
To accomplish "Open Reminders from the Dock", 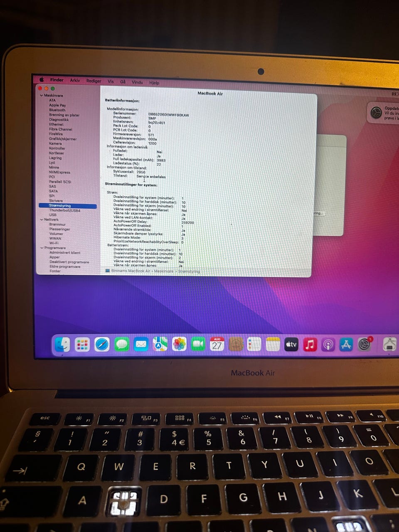I will pyautogui.click(x=254, y=344).
